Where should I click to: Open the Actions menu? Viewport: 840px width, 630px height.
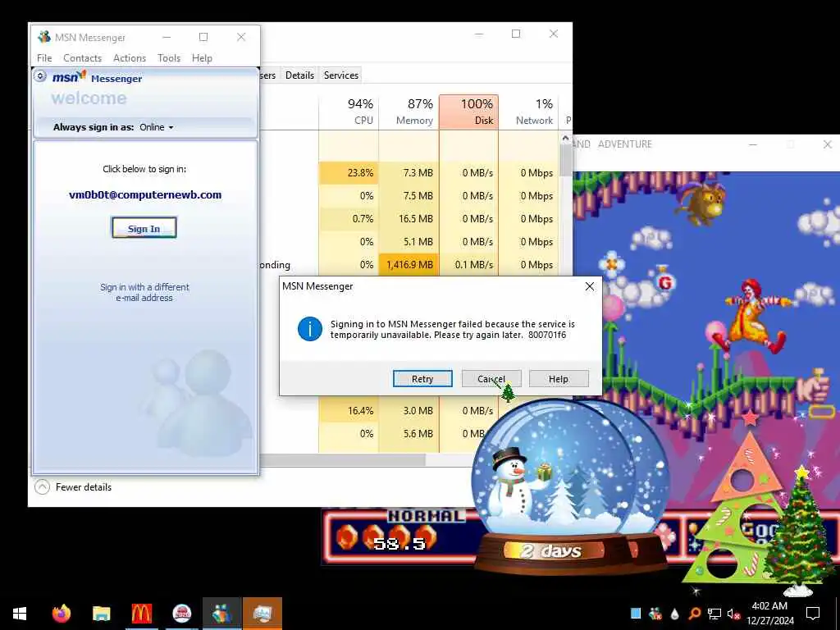(x=130, y=58)
